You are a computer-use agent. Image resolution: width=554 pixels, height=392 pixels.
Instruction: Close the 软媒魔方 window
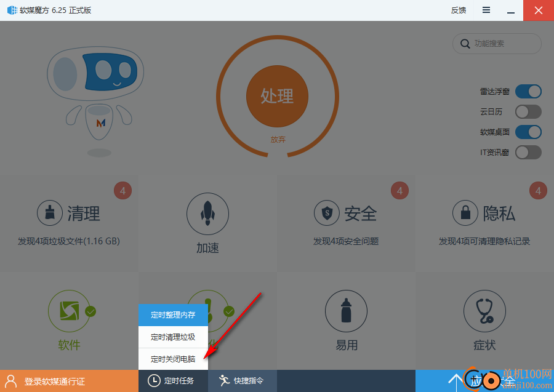pyautogui.click(x=539, y=10)
